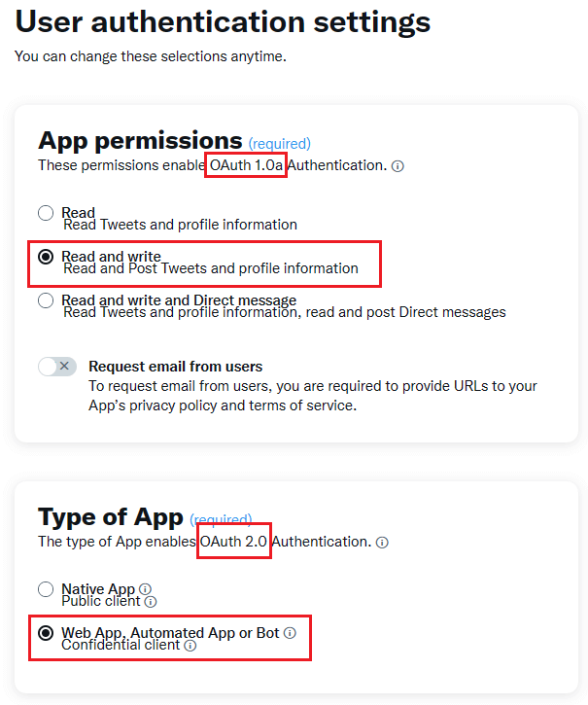Select Read and write and Direct message
Screen dimensions: 588x705
pos(46,300)
